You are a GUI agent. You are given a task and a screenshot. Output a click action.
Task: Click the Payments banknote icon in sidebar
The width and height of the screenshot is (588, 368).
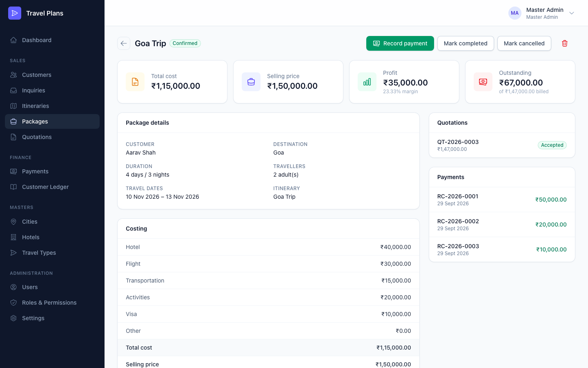[13, 171]
